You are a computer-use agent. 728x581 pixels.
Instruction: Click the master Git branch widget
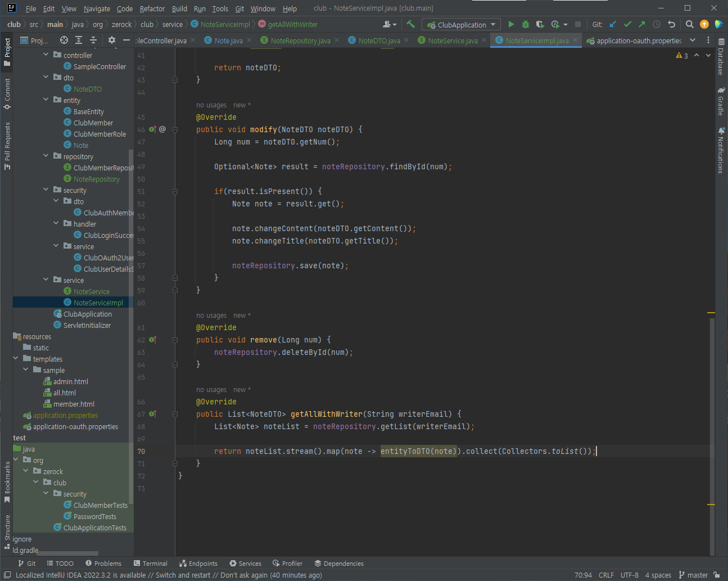coord(693,575)
